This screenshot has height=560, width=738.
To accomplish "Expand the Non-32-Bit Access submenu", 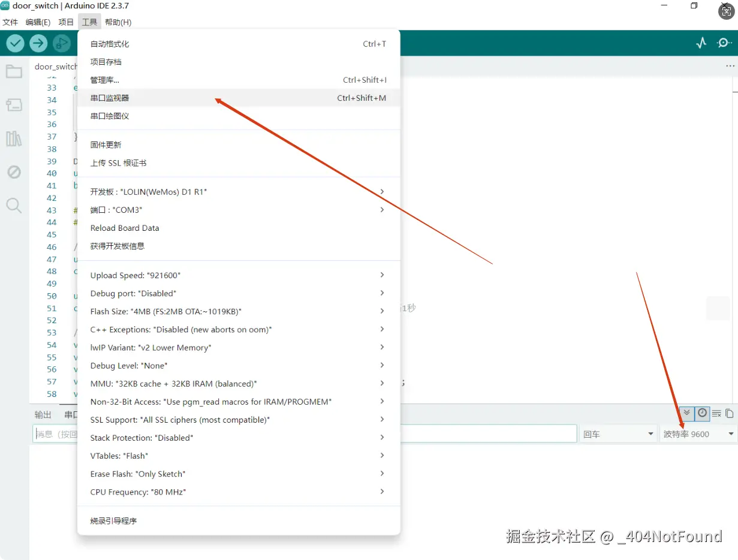I will coord(239,402).
